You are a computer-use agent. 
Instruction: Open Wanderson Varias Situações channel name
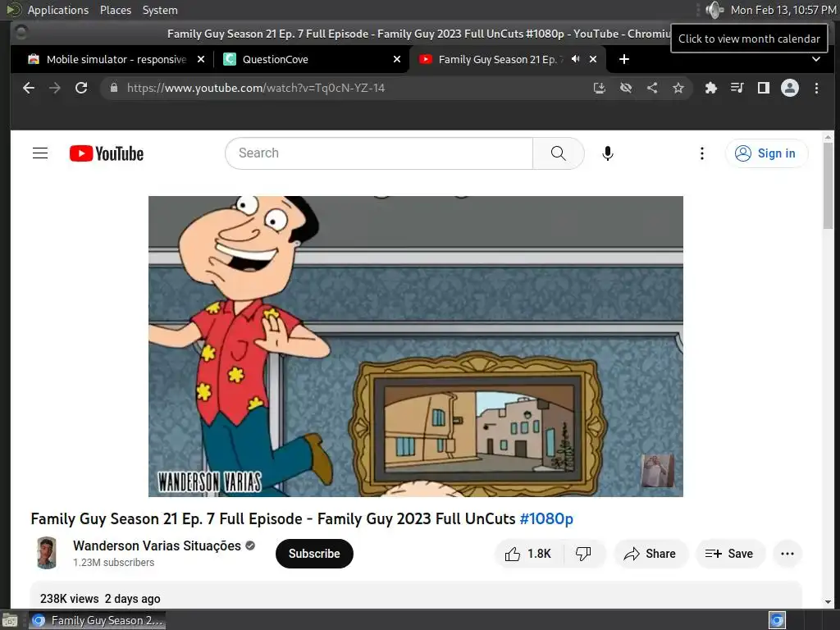pos(157,546)
